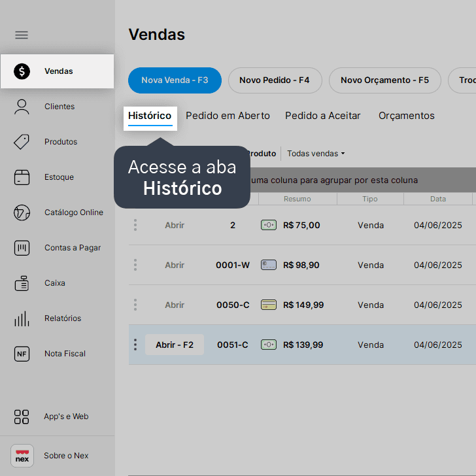Select the R$ 75,00 amount cell
The width and height of the screenshot is (476, 476).
(x=301, y=225)
